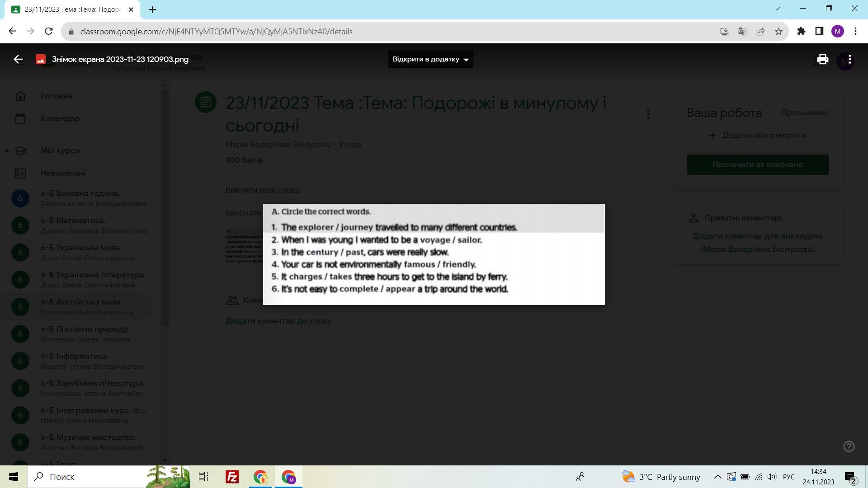Click the help question mark icon
The width and height of the screenshot is (868, 488).
[849, 446]
